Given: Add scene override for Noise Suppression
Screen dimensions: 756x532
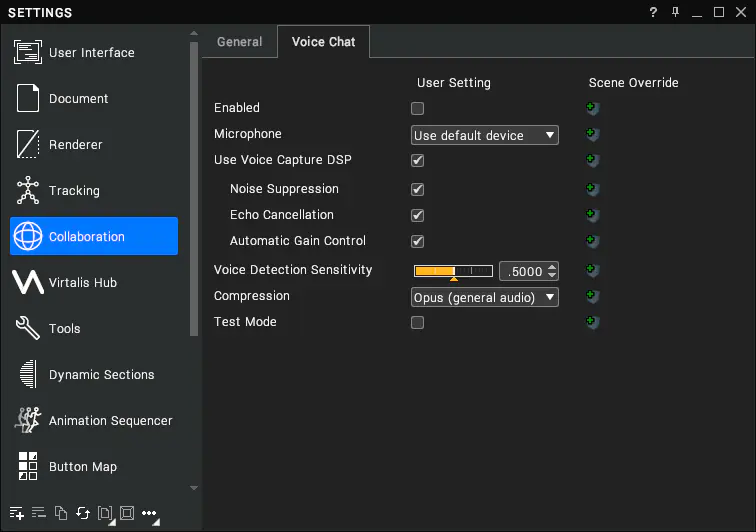Looking at the screenshot, I should click(x=593, y=189).
